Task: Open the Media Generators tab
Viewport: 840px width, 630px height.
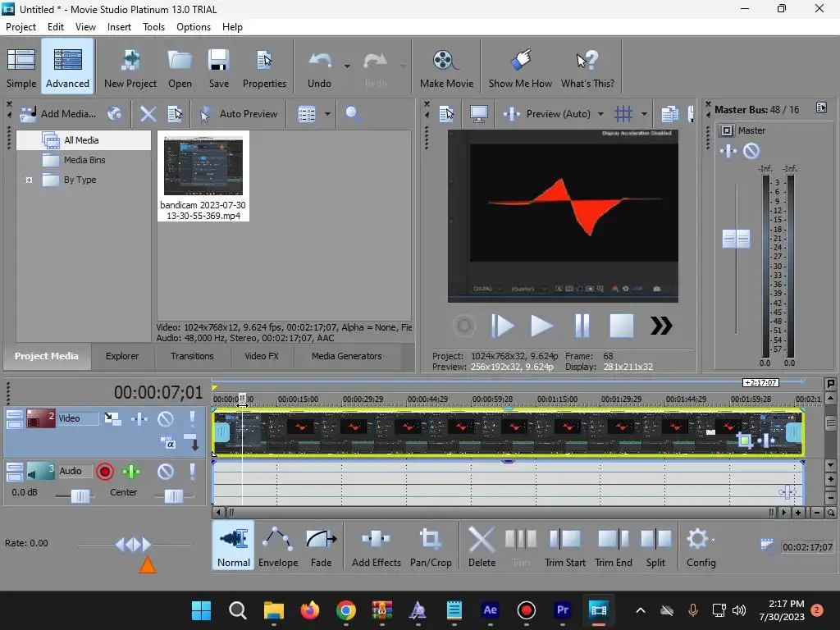Action: [x=347, y=356]
